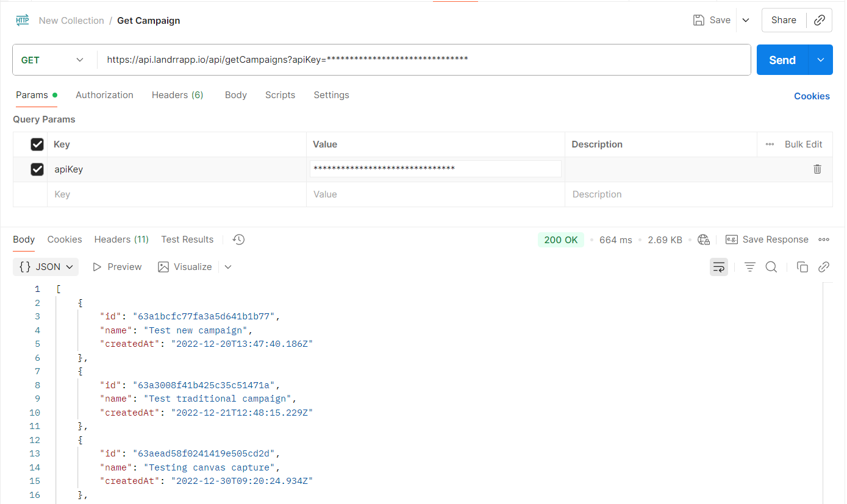Viewport: 847px width, 504px height.
Task: Delete the apiKey parameter row with trash icon
Action: pyautogui.click(x=817, y=169)
